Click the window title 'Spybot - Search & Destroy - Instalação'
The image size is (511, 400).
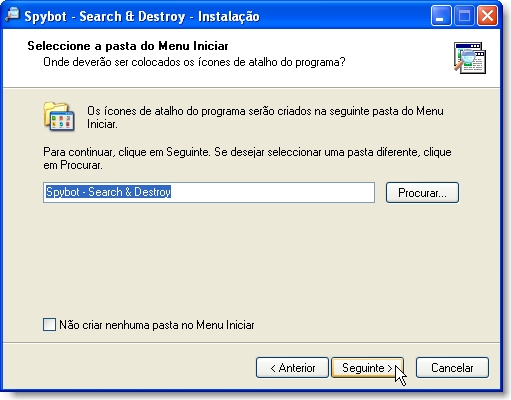tap(142, 16)
